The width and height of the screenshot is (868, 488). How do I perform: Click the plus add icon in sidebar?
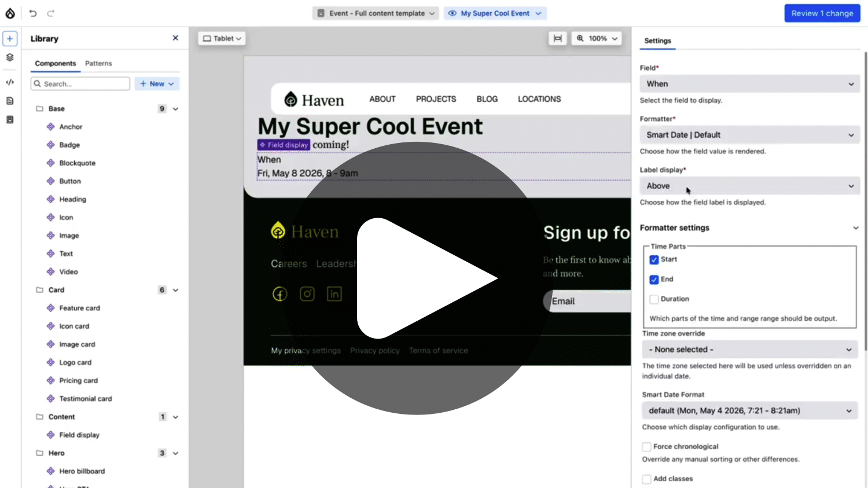tap(10, 38)
